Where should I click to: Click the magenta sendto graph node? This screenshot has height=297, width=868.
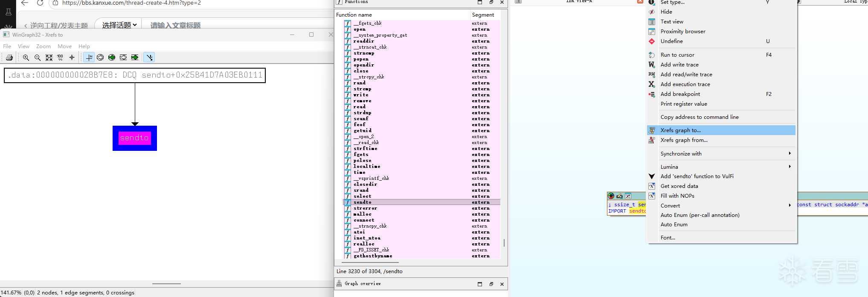pos(135,138)
